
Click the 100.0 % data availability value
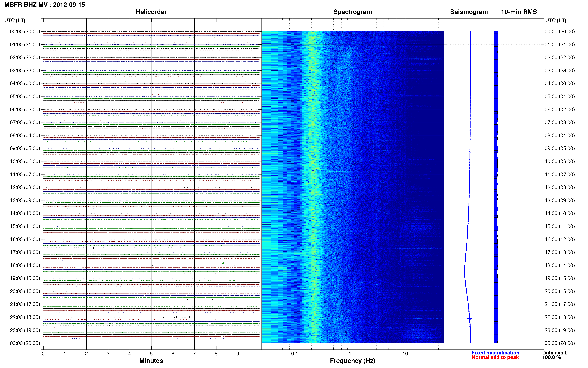[x=551, y=357]
